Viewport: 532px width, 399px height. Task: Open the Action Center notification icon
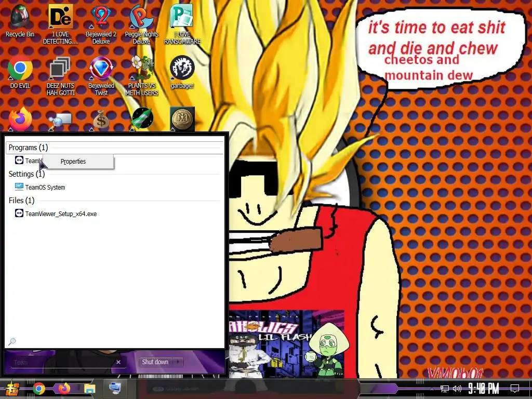(515, 388)
